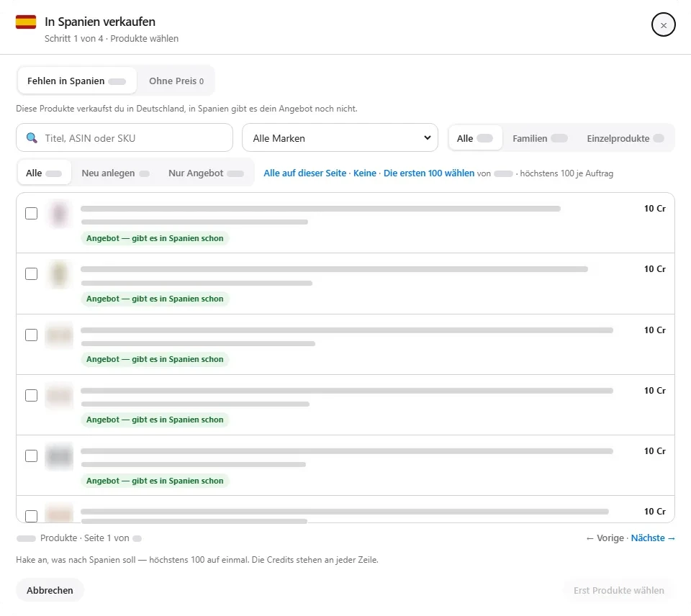This screenshot has height=616, width=691.
Task: Check the third product row checkbox
Action: pos(31,335)
